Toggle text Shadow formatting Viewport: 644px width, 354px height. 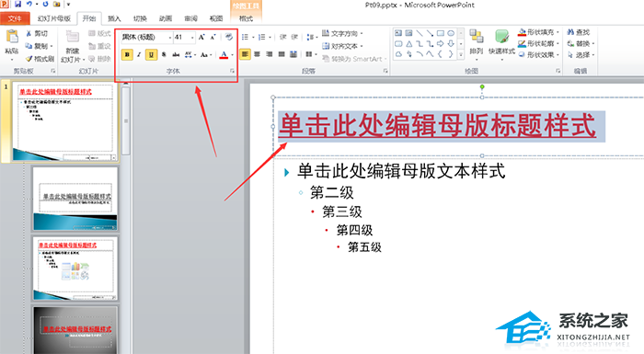click(x=164, y=54)
